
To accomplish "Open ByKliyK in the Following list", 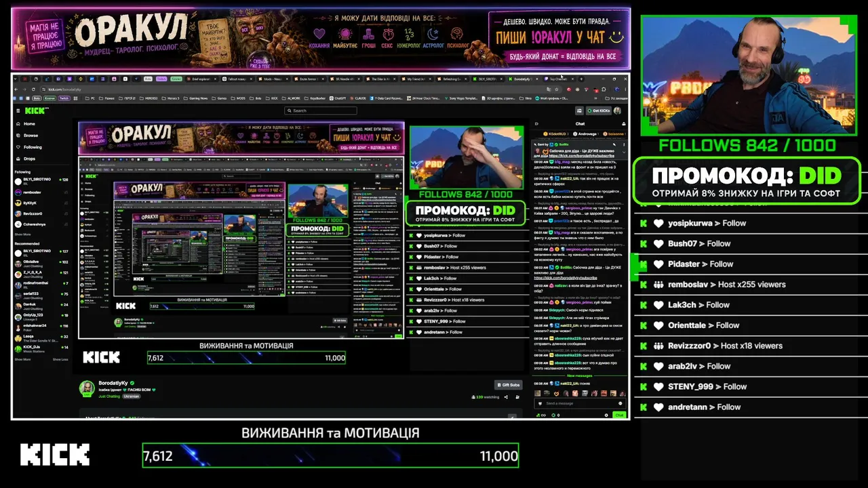I will [42, 203].
